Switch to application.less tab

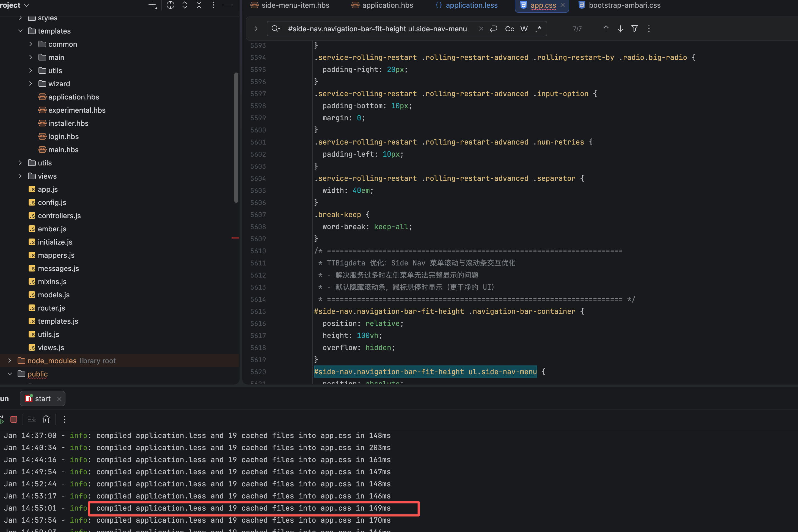(471, 5)
